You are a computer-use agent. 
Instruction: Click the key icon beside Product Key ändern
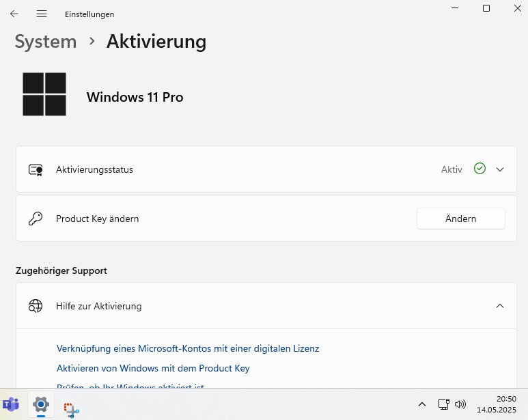point(36,219)
